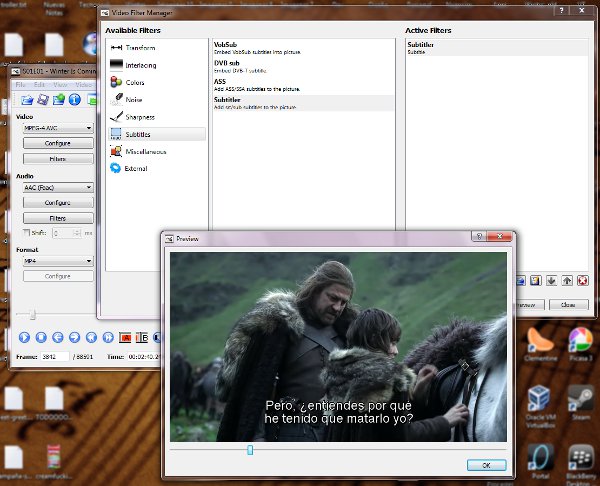Stop playback with the Stop button
Viewport: 600px width, 486px height.
coord(41,337)
